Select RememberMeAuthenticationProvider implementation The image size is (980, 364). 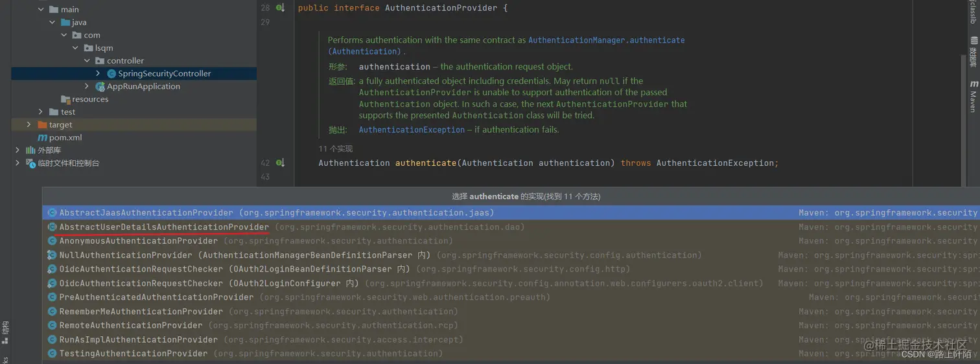click(511, 312)
